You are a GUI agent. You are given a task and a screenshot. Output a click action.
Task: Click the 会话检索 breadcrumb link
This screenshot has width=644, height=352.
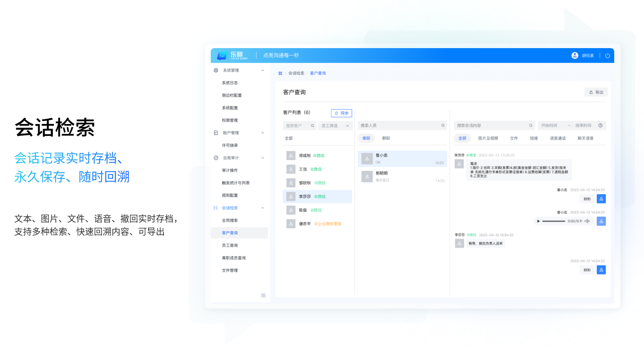click(296, 73)
